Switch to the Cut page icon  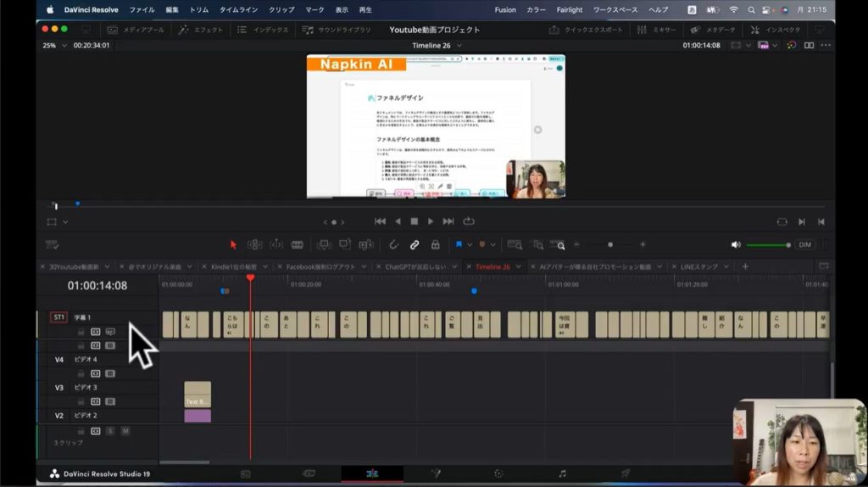(309, 473)
